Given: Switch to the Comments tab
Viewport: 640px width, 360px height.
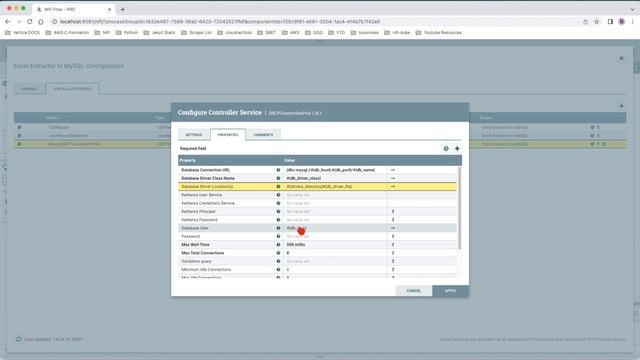Looking at the screenshot, I should [263, 135].
